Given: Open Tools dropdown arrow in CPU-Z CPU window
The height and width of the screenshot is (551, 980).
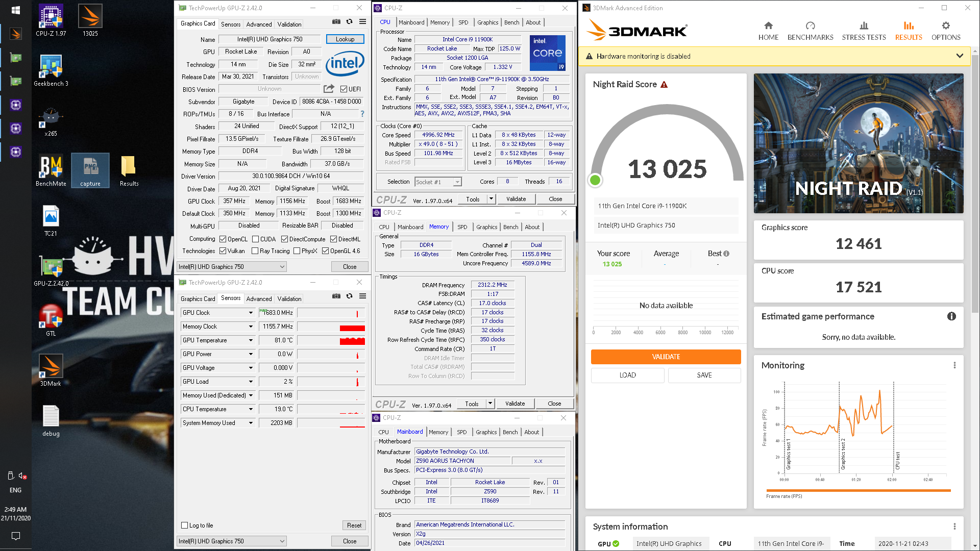Looking at the screenshot, I should (x=491, y=199).
